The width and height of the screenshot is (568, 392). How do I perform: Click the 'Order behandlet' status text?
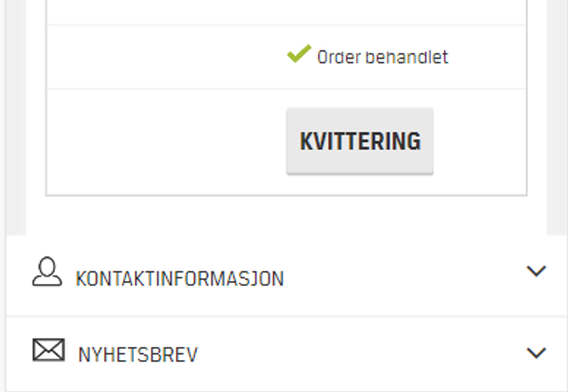383,58
